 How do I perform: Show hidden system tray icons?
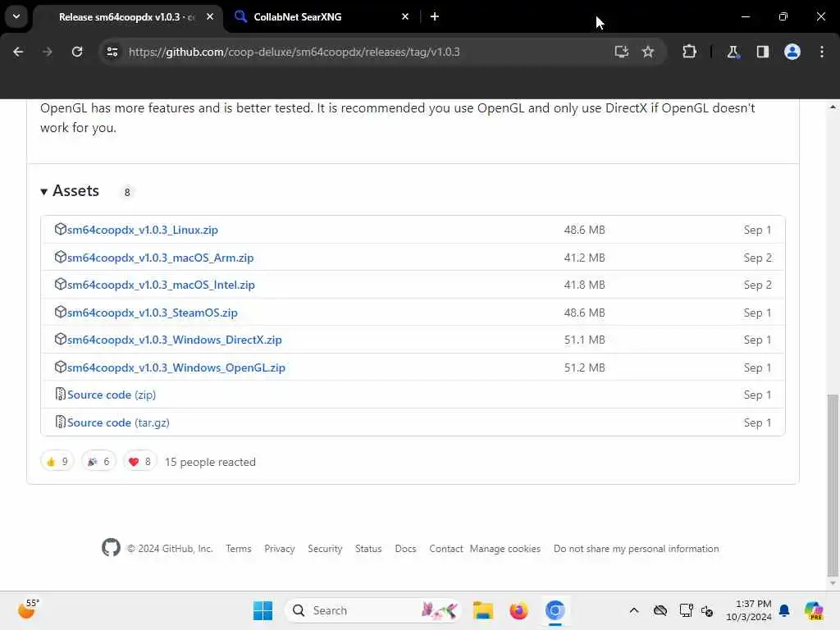[x=634, y=610]
